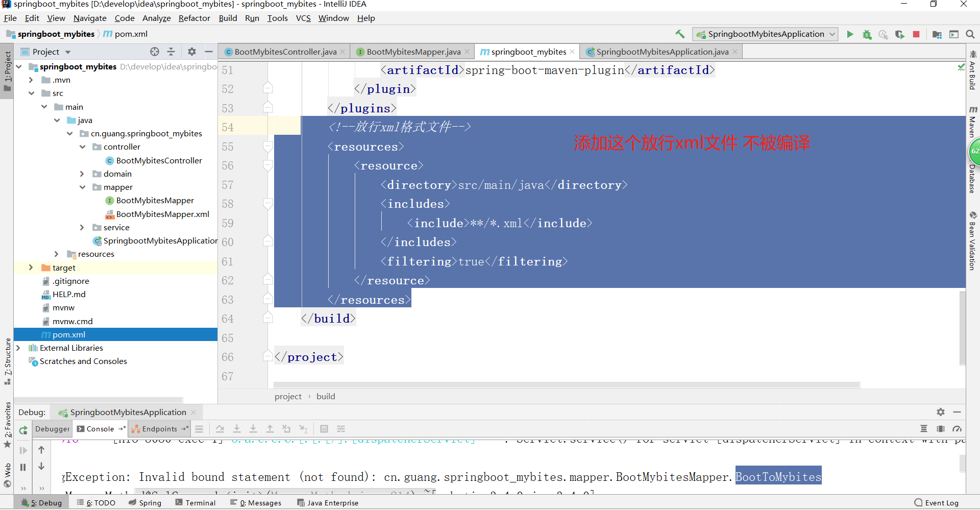The width and height of the screenshot is (980, 510).
Task: Close the springboot_mybites editor tab
Action: (572, 52)
